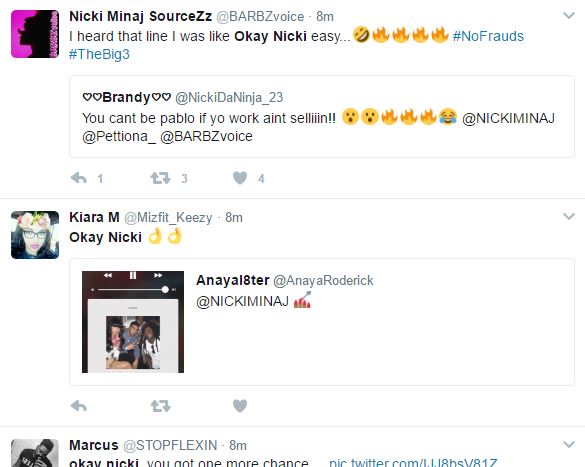View the quoted Anayal8ter music screenshot
Image resolution: width=585 pixels, height=467 pixels.
pos(133,322)
